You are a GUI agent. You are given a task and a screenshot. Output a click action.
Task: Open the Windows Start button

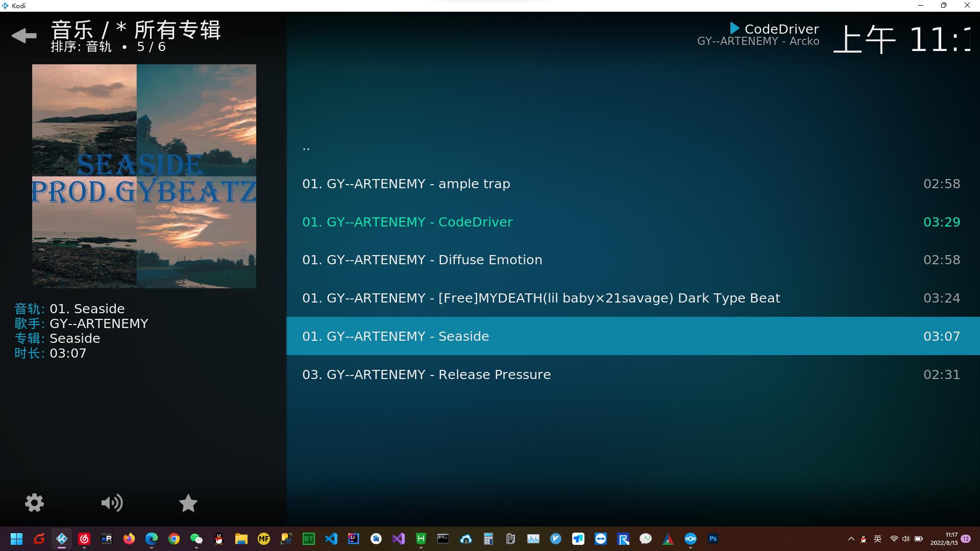coord(16,539)
